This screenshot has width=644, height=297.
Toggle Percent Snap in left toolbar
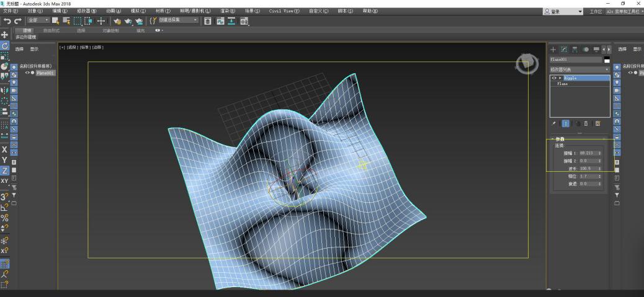pyautogui.click(x=4, y=218)
